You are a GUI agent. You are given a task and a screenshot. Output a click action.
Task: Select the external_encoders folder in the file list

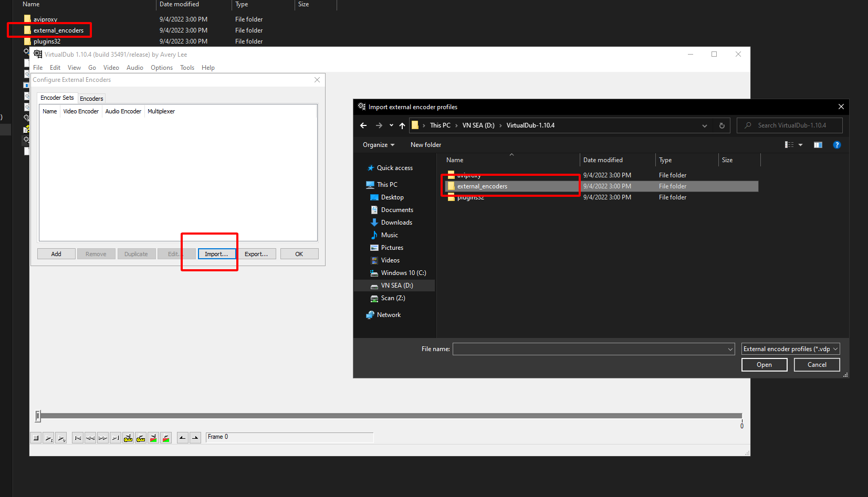pyautogui.click(x=482, y=186)
